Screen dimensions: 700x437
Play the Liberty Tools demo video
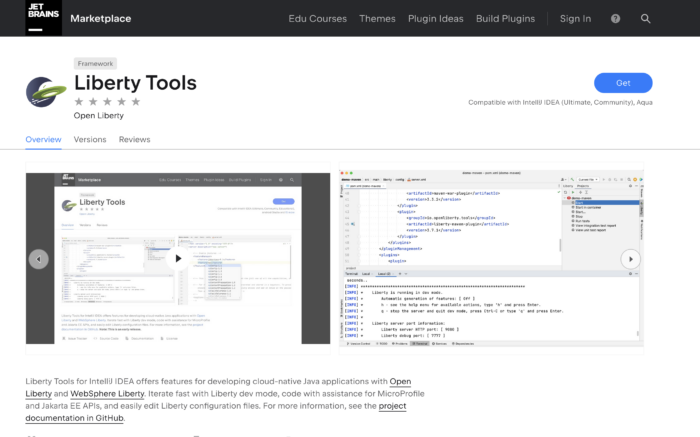[178, 258]
